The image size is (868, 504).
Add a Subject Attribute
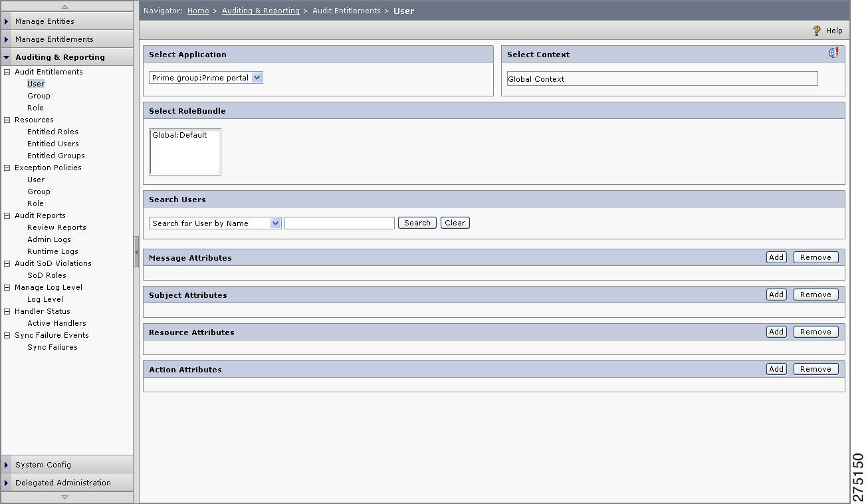click(776, 295)
